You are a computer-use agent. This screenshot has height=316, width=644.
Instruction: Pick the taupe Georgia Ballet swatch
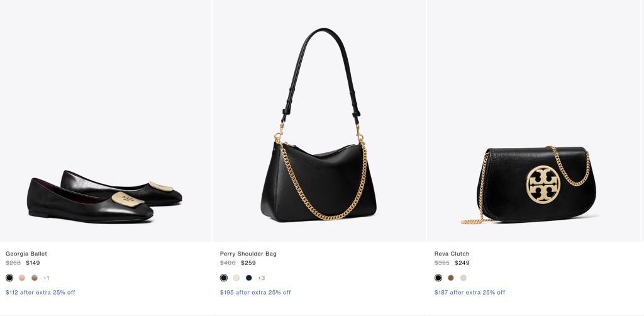pyautogui.click(x=35, y=278)
